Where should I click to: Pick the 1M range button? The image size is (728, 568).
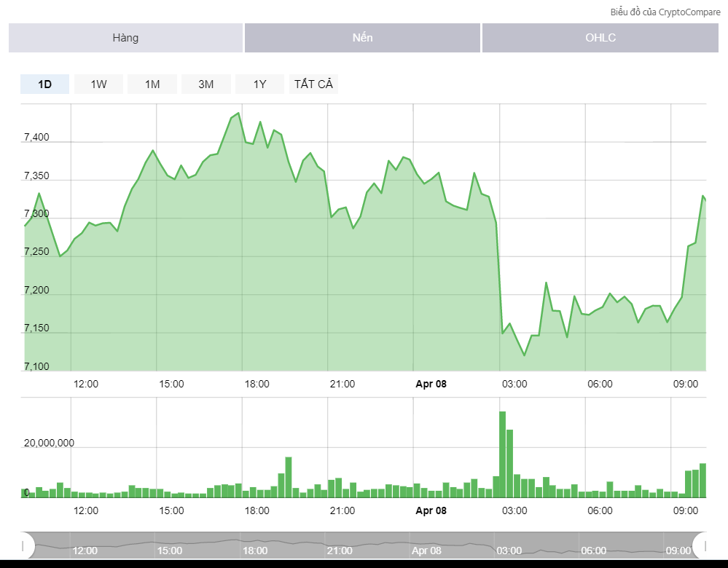click(x=152, y=84)
